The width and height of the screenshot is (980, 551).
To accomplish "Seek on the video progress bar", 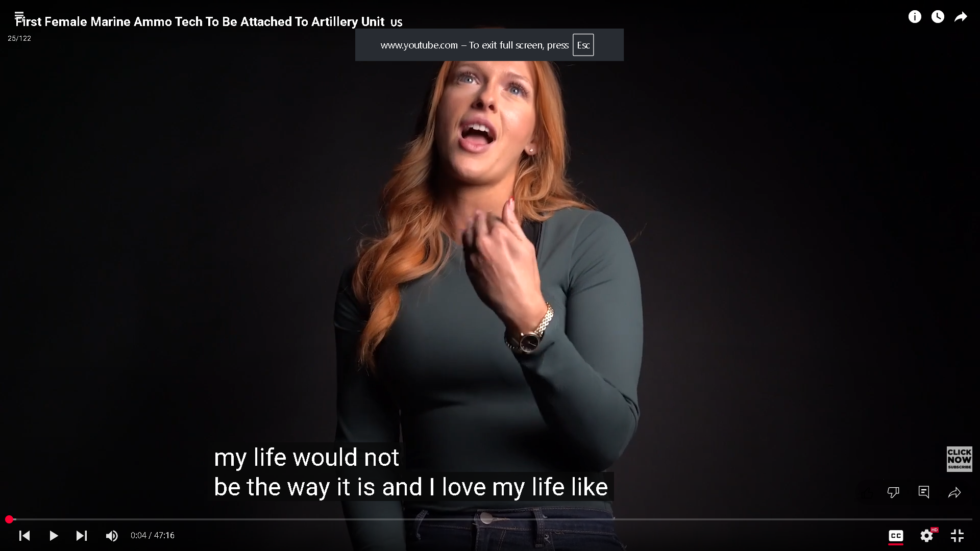I will [x=490, y=519].
